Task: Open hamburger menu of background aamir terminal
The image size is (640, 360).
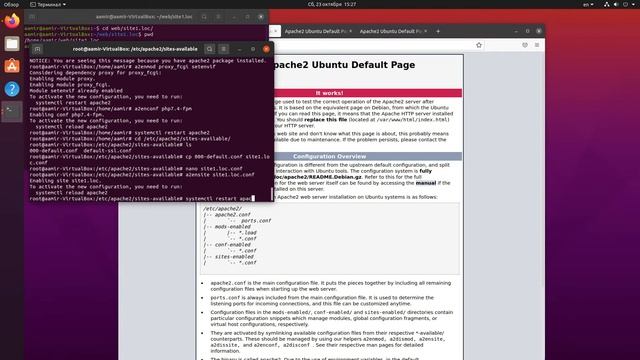Action: click(x=218, y=17)
